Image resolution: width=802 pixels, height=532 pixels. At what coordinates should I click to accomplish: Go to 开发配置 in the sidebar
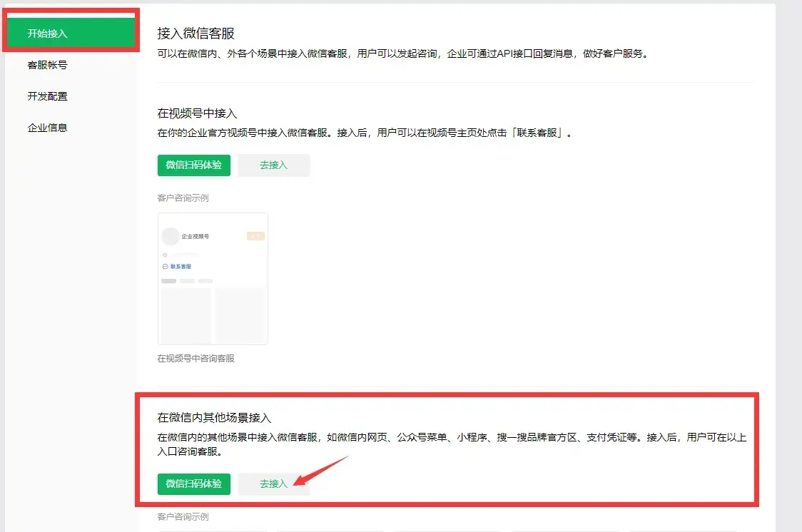tap(47, 96)
